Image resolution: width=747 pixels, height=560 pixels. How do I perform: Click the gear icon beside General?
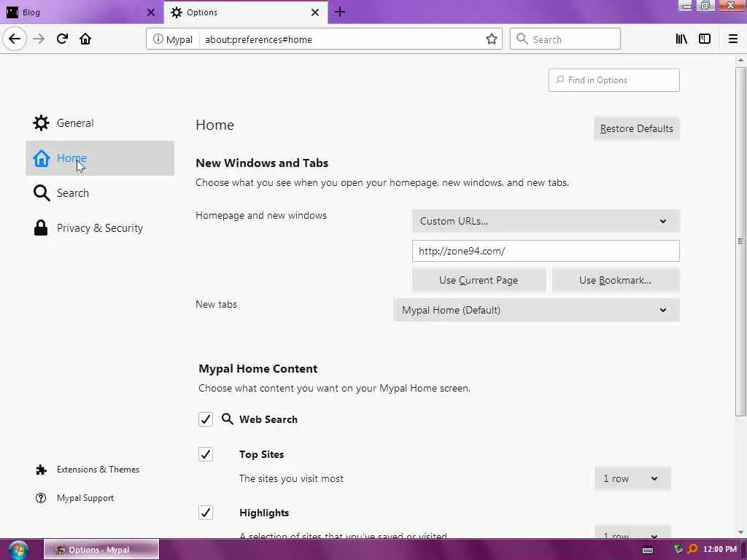pos(41,122)
